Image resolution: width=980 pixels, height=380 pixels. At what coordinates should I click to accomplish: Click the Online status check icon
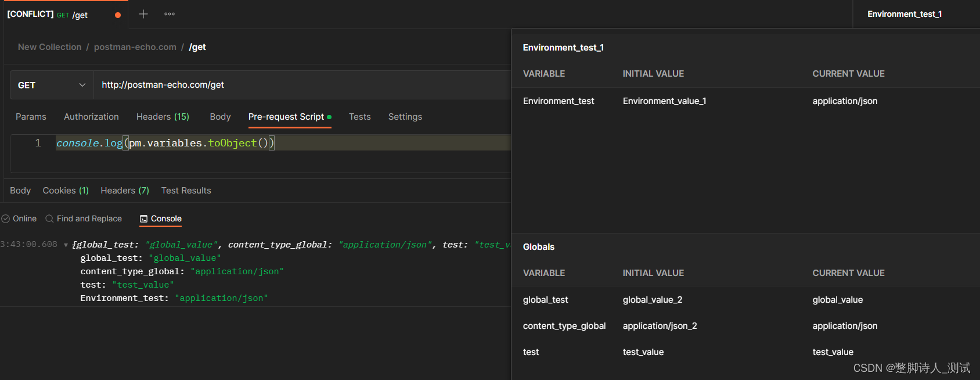pos(6,219)
